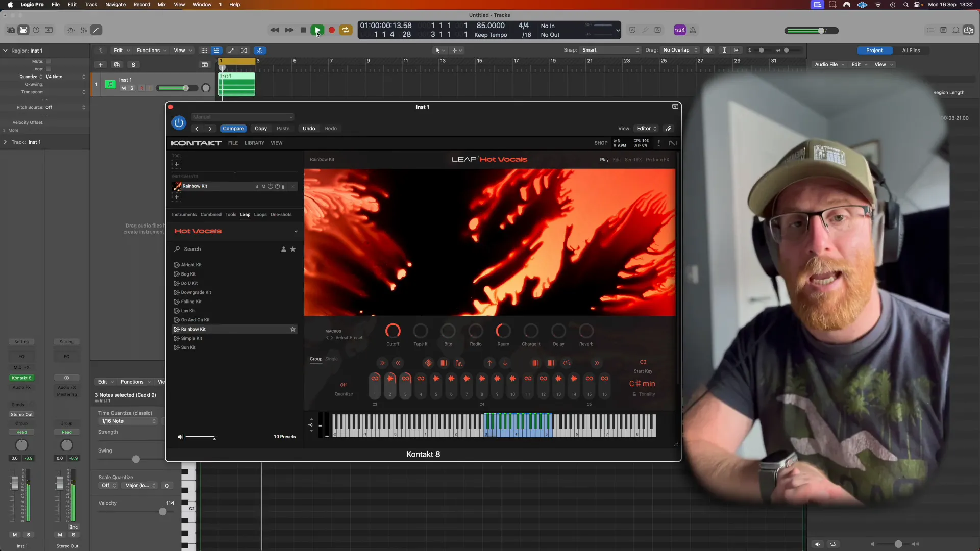
Task: Click the Record button in transport
Action: pyautogui.click(x=332, y=30)
